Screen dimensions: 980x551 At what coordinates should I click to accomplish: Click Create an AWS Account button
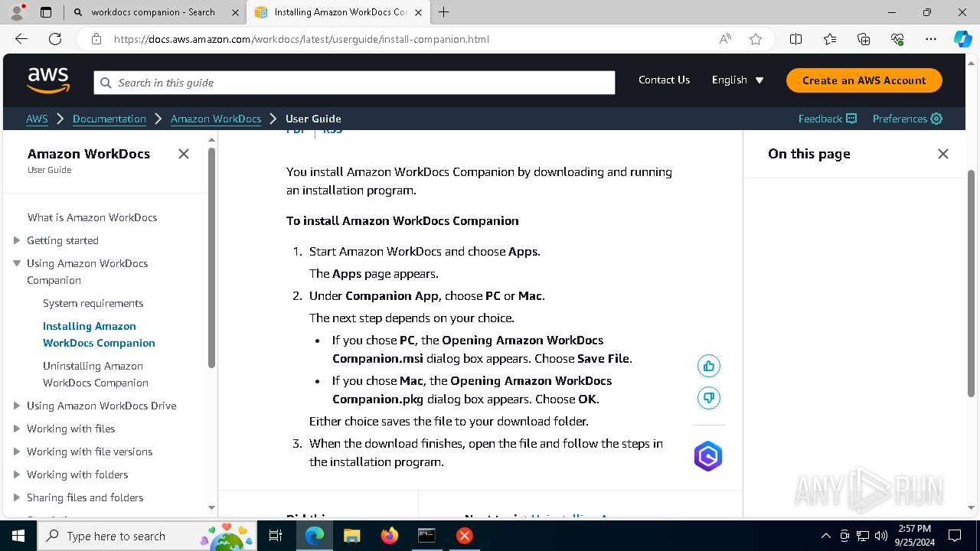[864, 80]
